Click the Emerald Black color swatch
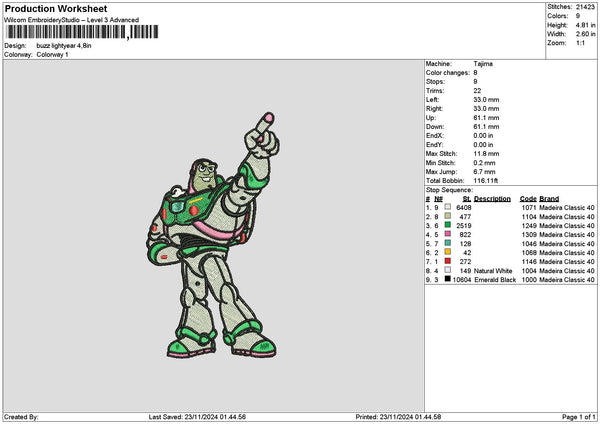 [x=447, y=279]
